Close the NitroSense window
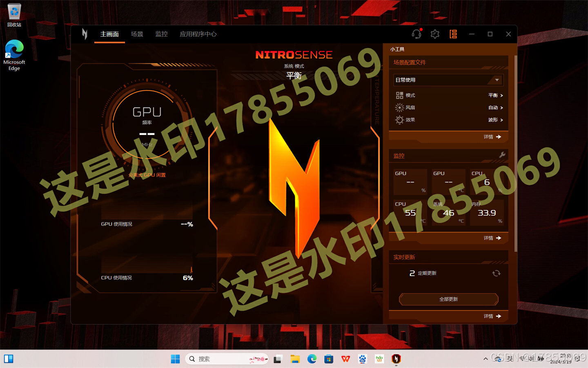Image resolution: width=588 pixels, height=368 pixels. [508, 34]
